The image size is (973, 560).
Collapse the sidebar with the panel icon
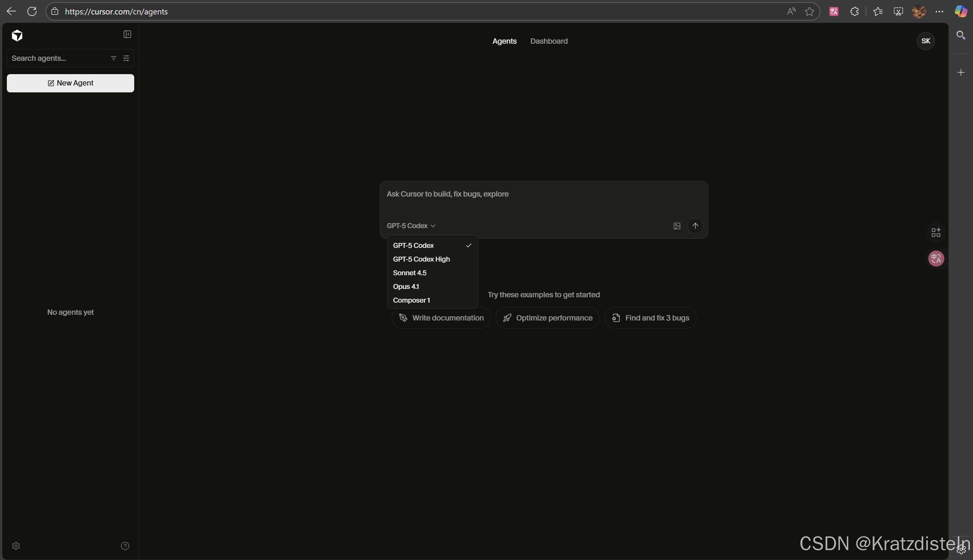(127, 35)
